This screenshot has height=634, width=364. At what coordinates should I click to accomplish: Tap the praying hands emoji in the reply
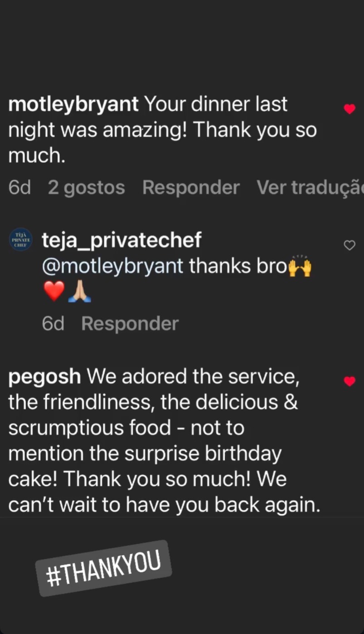click(79, 291)
